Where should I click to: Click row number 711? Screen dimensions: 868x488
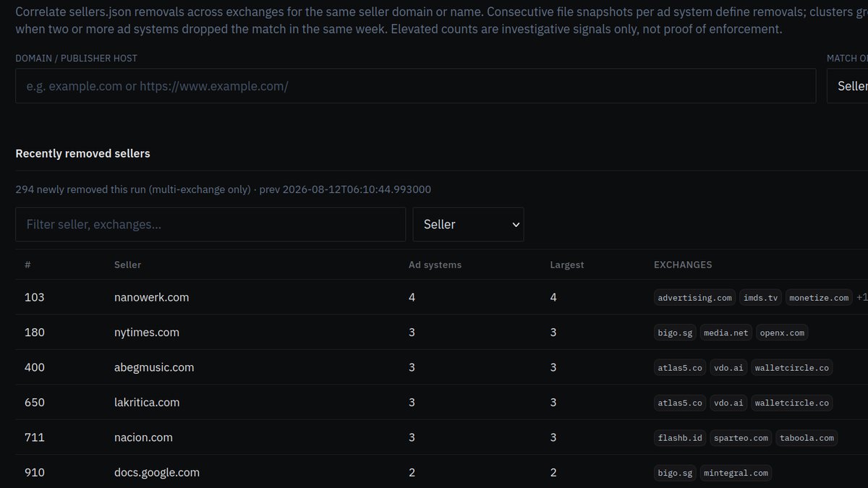[x=34, y=437]
